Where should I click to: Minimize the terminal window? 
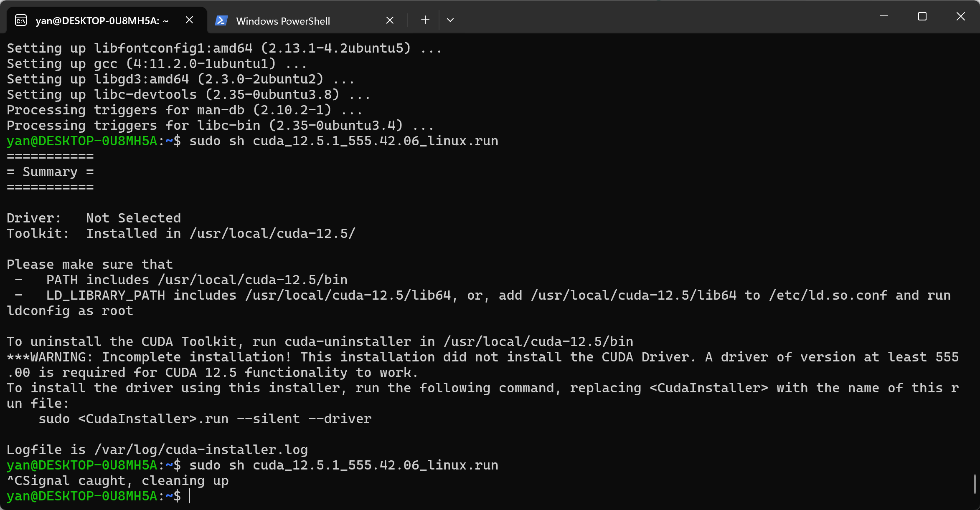[x=884, y=17]
